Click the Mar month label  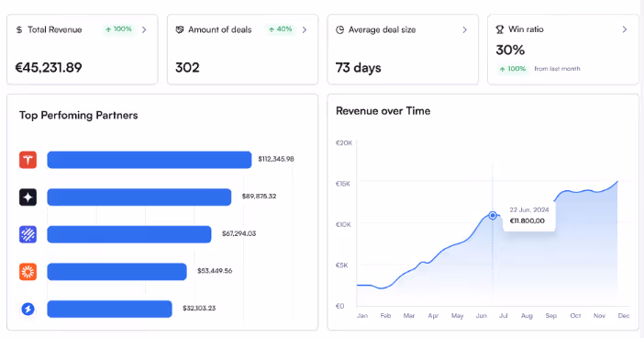pos(408,316)
